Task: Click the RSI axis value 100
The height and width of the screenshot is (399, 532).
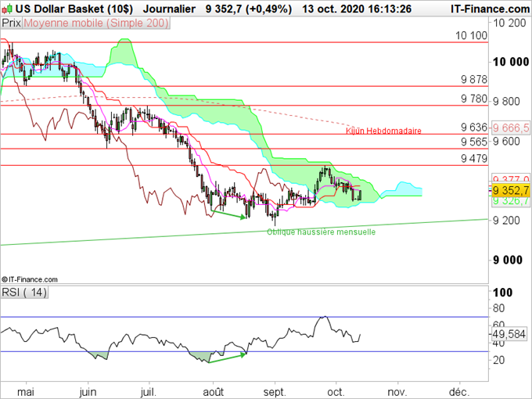Action: tap(502, 293)
